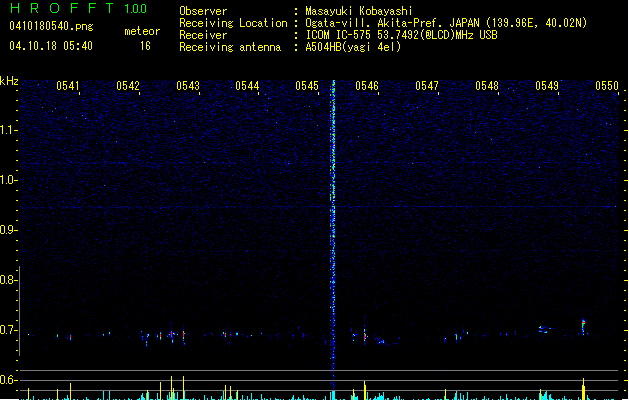Click the HROFFT 1.0.0 title text
This screenshot has height=400, width=629.
click(x=79, y=8)
